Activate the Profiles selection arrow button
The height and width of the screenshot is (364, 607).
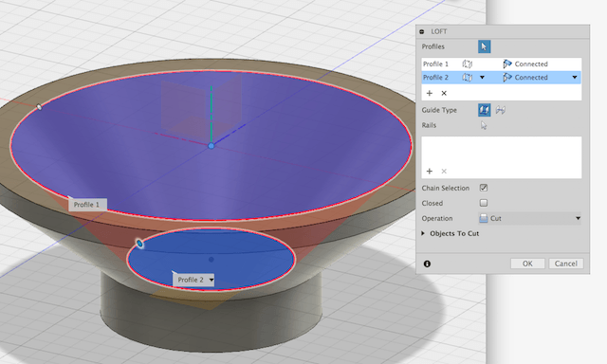pyautogui.click(x=484, y=46)
